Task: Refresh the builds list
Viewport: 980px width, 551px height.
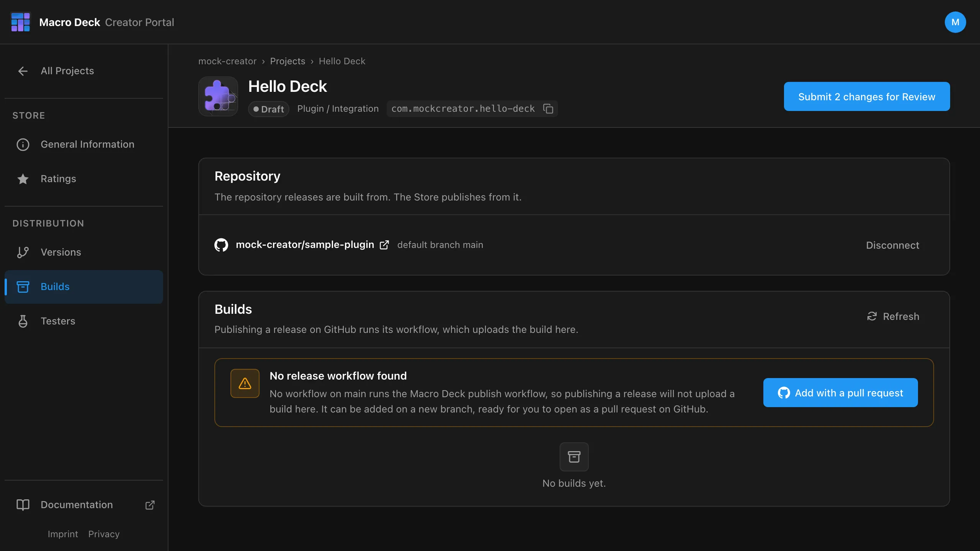Action: pyautogui.click(x=893, y=316)
